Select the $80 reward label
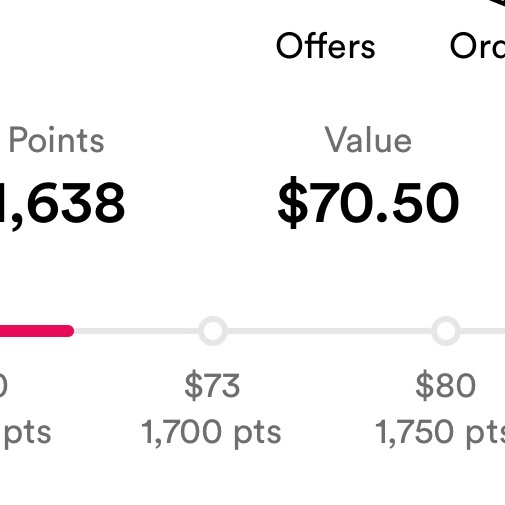The image size is (505, 505). coord(445,386)
